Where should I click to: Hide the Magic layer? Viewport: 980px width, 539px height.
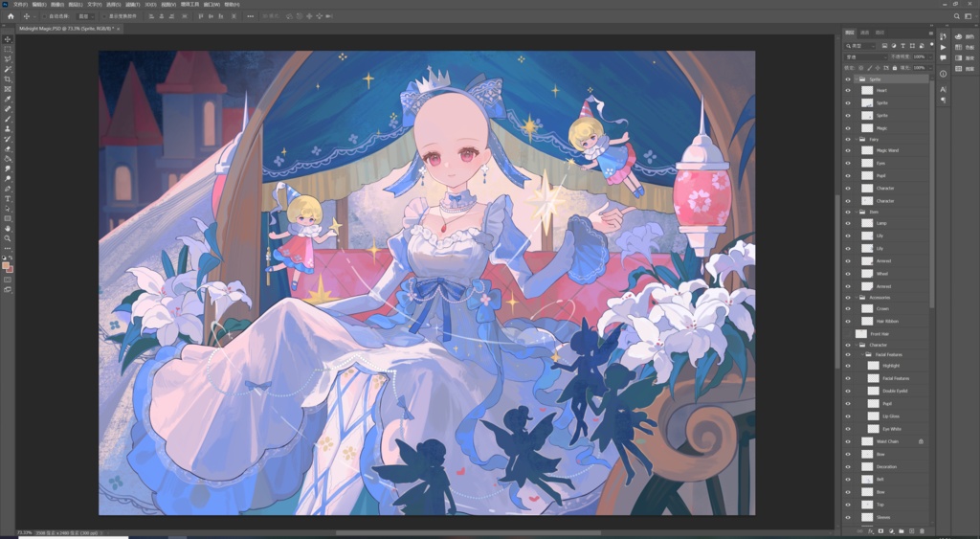coord(848,127)
